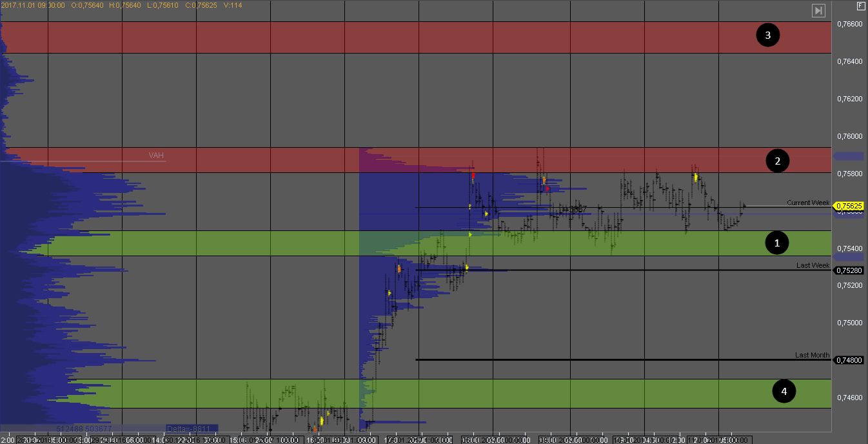868x444 pixels.
Task: Click the black circle marker numbered 3
Action: [x=767, y=35]
